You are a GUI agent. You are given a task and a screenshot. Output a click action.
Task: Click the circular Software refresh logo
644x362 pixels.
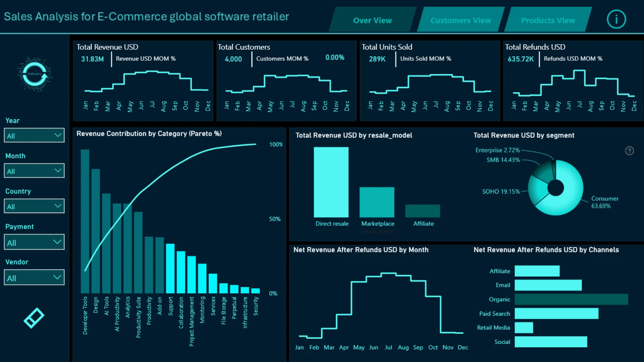click(x=35, y=74)
